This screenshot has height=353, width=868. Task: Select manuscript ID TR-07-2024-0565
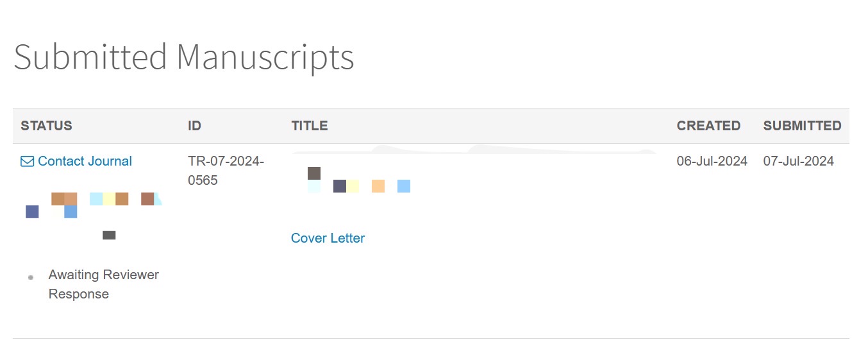pos(226,171)
